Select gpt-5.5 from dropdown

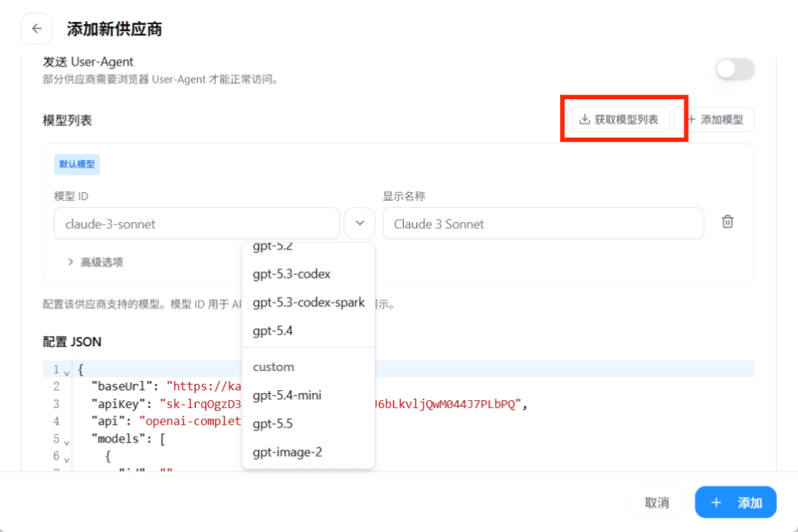[x=308, y=423]
